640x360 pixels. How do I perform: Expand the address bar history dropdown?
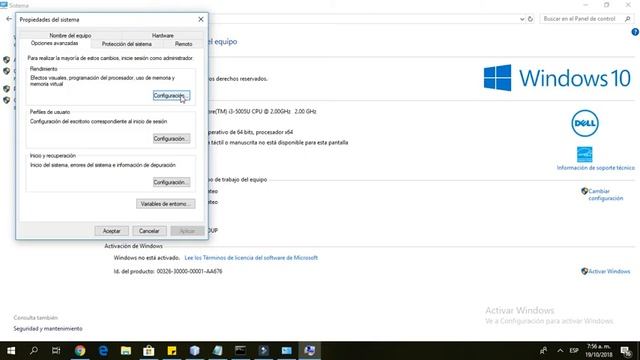pos(522,19)
